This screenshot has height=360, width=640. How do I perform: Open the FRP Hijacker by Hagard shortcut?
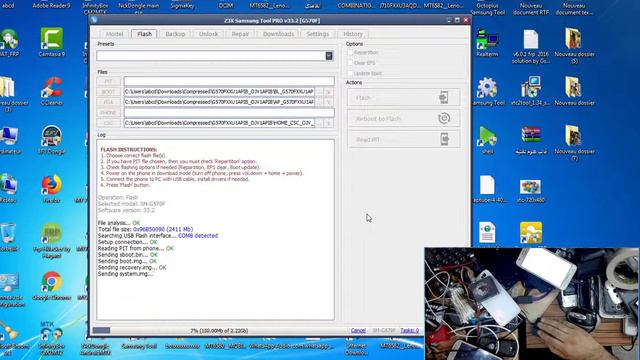tap(51, 240)
